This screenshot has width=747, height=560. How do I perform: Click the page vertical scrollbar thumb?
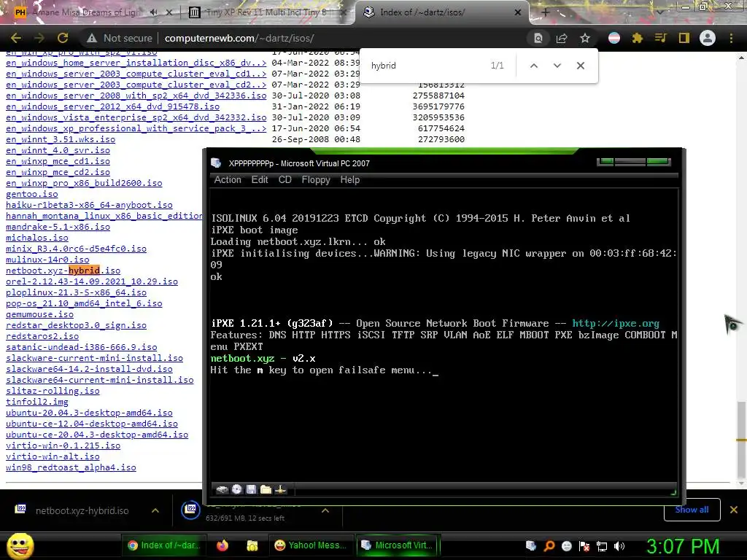pyautogui.click(x=741, y=440)
